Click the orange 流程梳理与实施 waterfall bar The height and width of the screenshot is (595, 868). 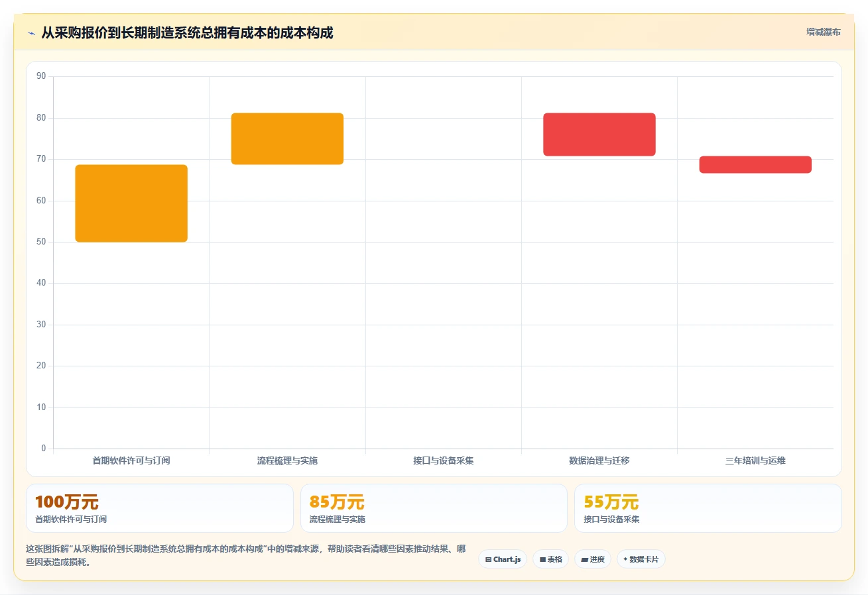coord(287,138)
